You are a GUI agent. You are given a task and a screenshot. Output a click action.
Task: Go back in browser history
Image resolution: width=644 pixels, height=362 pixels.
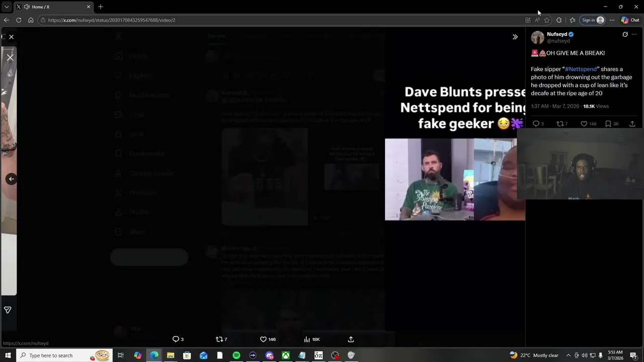(x=6, y=20)
